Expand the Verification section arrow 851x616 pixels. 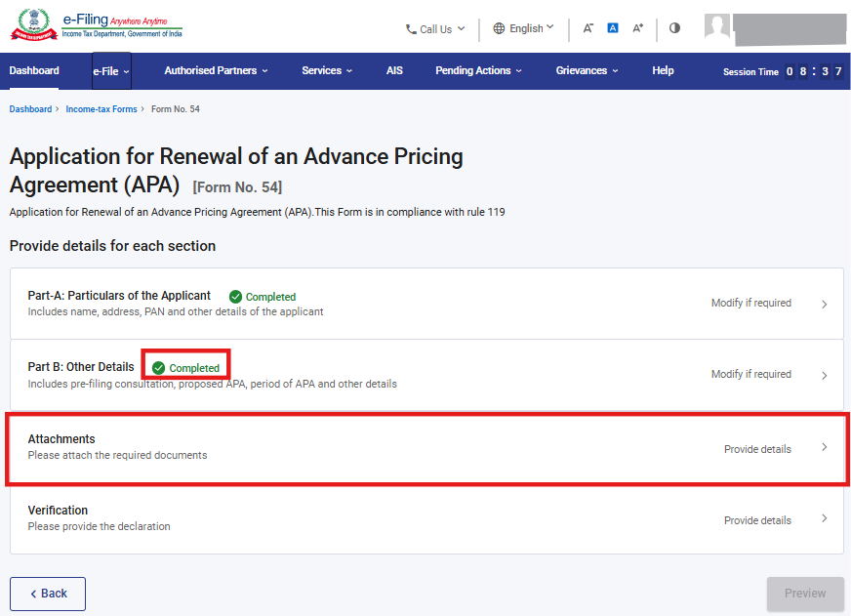(824, 518)
